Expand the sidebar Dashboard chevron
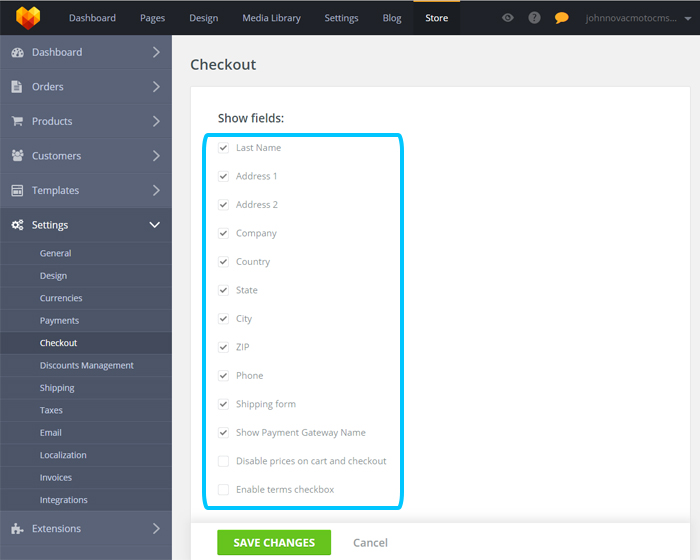 pos(156,52)
